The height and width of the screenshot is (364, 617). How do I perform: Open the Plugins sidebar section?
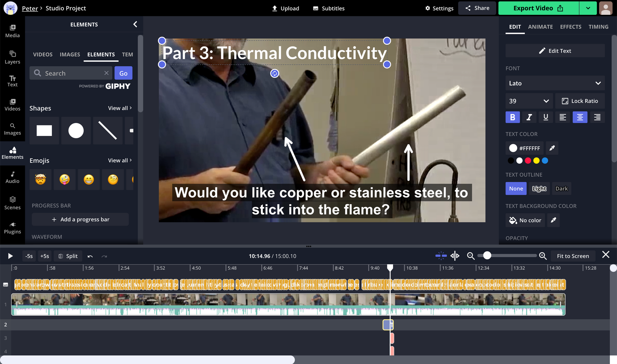[12, 228]
